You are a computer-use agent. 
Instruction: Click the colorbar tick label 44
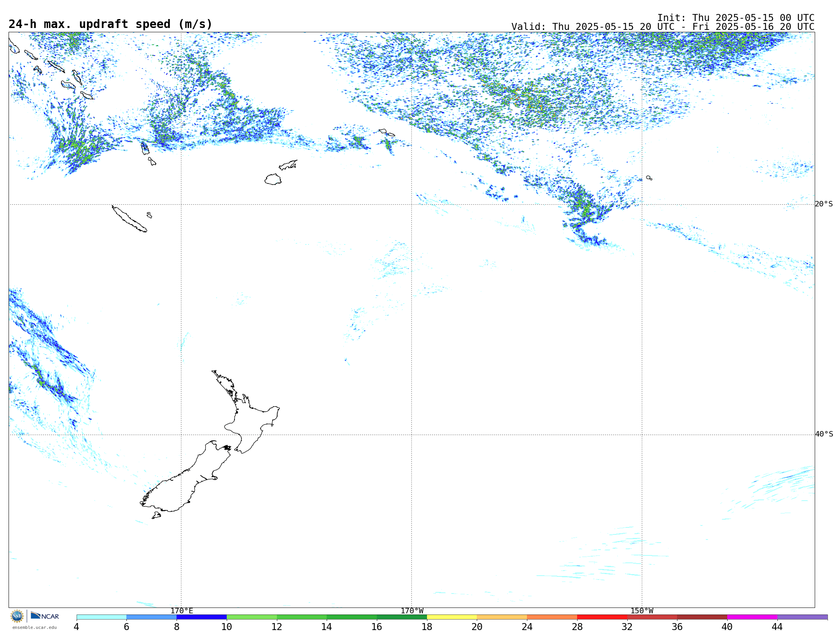(777, 627)
